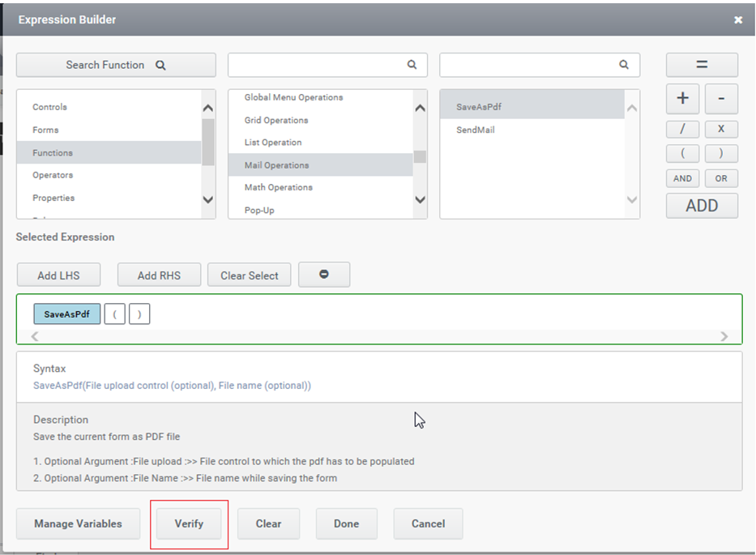Screen dimensions: 756x555
Task: Insert the division slash operator
Action: pyautogui.click(x=682, y=129)
